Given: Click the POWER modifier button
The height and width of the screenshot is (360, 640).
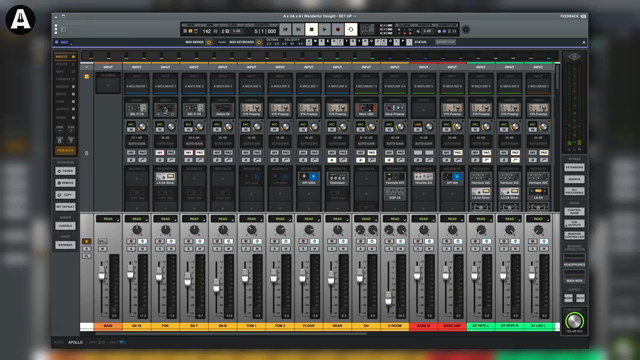Looking at the screenshot, I should coord(65,171).
